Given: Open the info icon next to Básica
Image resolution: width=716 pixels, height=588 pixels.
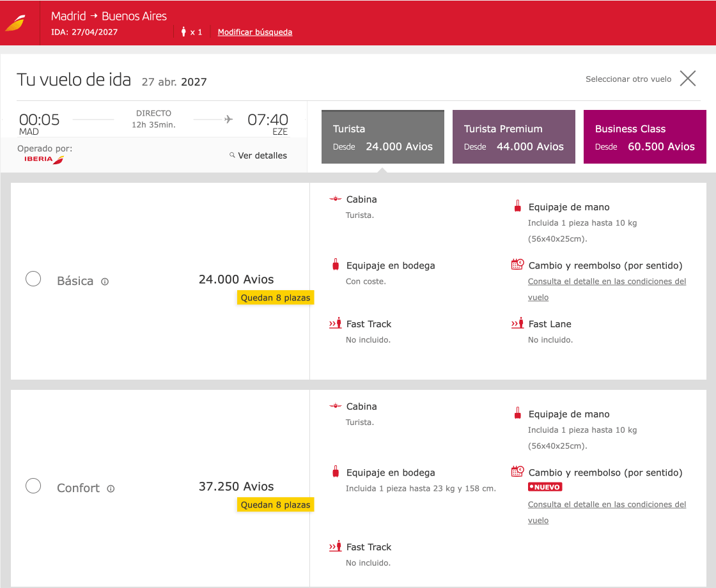Looking at the screenshot, I should [105, 282].
